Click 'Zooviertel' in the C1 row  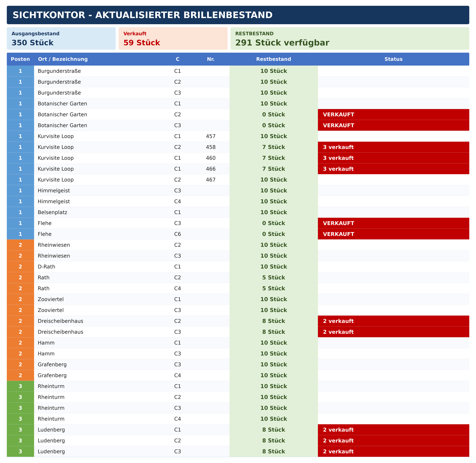pos(51,299)
